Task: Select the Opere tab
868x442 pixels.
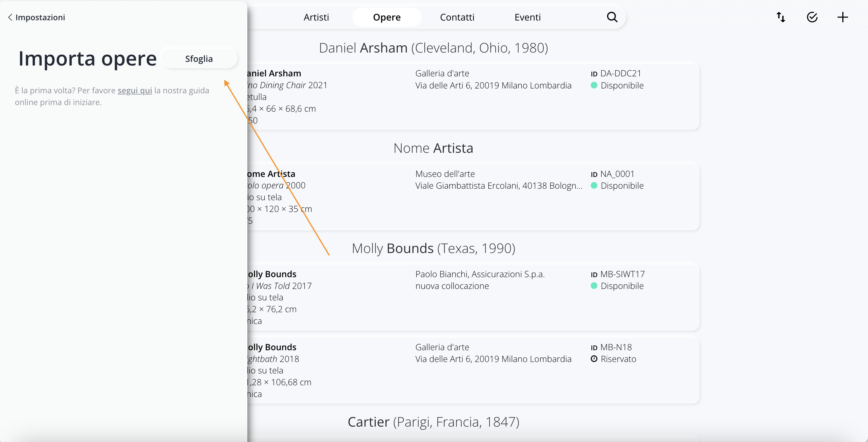Action: (387, 17)
